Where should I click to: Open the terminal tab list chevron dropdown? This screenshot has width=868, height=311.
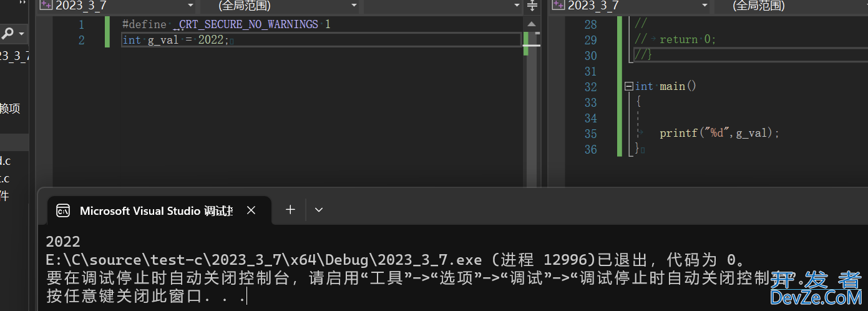[319, 210]
